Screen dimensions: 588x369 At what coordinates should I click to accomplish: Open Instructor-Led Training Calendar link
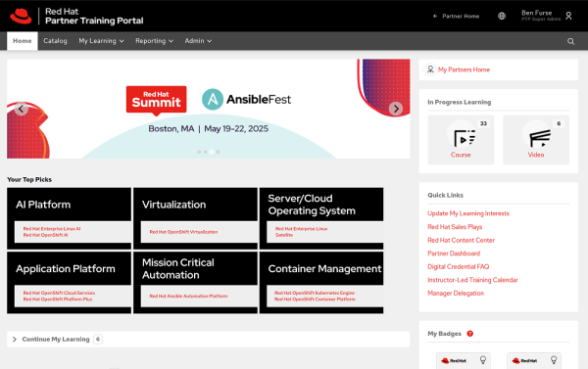(x=472, y=280)
